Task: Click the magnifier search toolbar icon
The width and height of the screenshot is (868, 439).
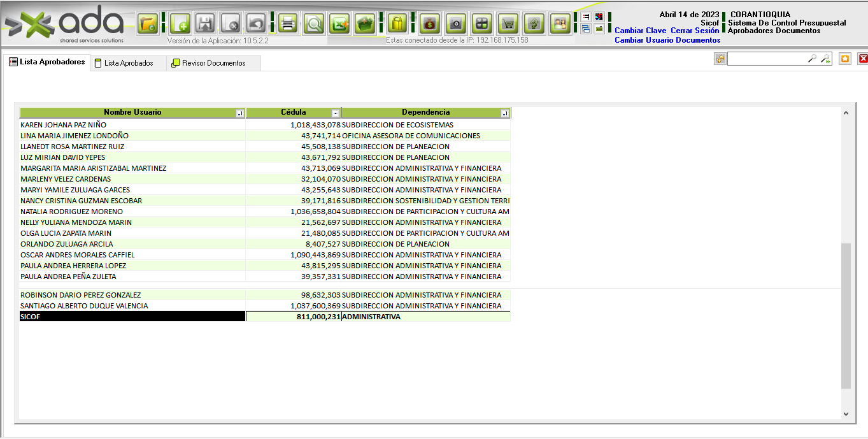Action: click(314, 24)
